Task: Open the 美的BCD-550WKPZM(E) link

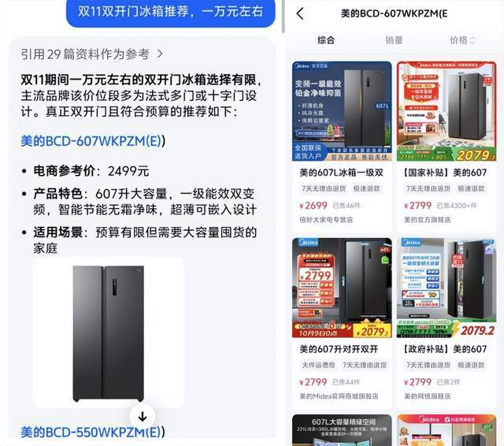Action: [x=93, y=432]
